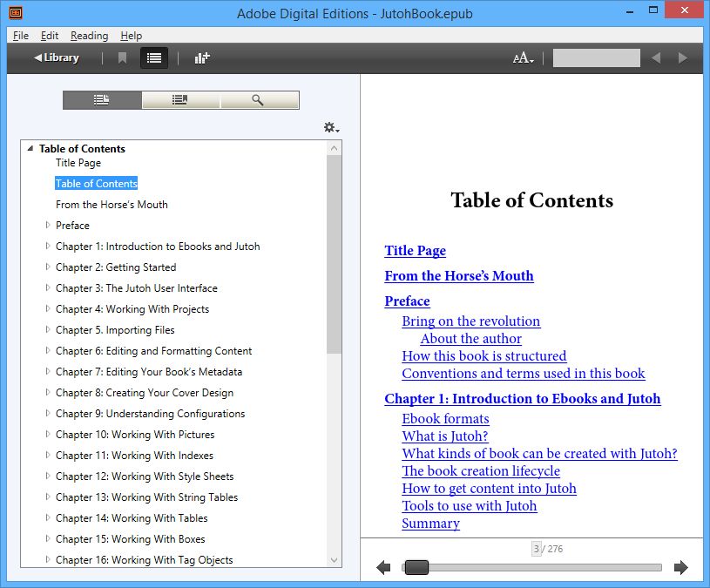Expand Chapter 1 tree node

pos(48,246)
